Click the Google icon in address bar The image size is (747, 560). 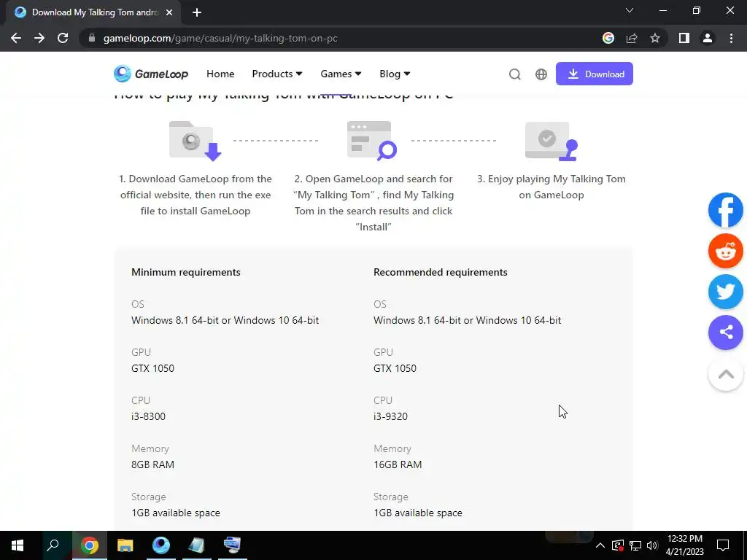tap(608, 38)
